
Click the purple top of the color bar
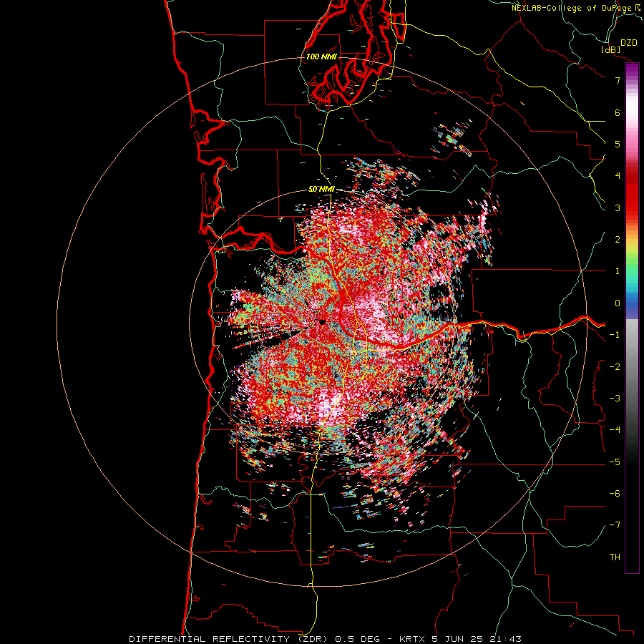tap(632, 71)
